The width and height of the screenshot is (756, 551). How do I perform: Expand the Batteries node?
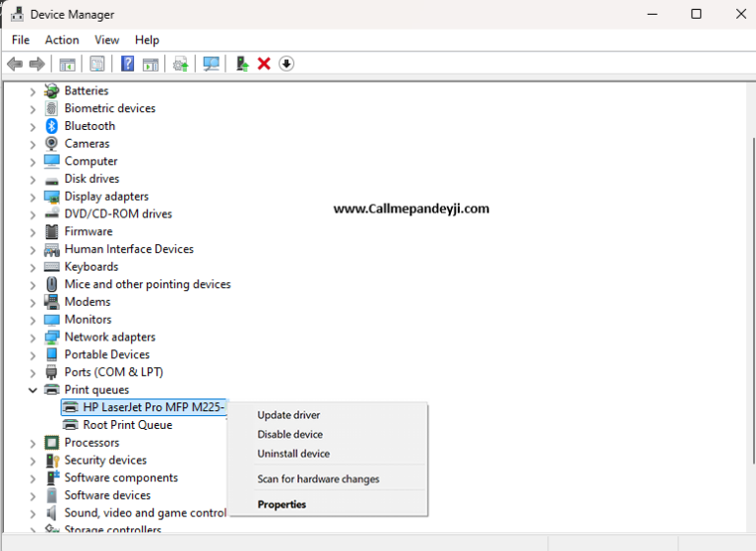click(32, 92)
